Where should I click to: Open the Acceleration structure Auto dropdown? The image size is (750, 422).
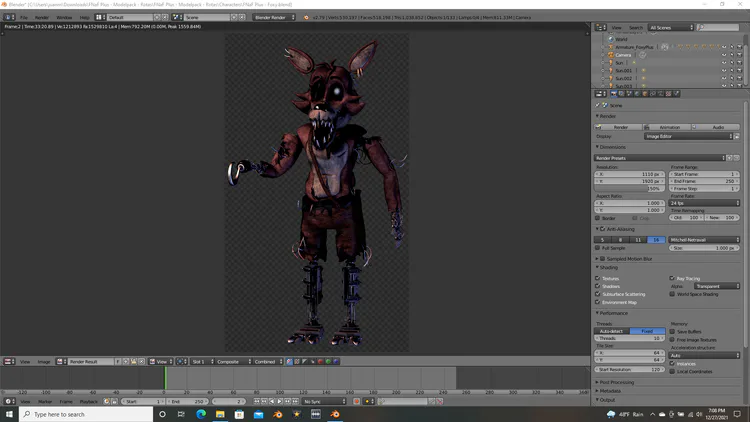[x=705, y=355]
